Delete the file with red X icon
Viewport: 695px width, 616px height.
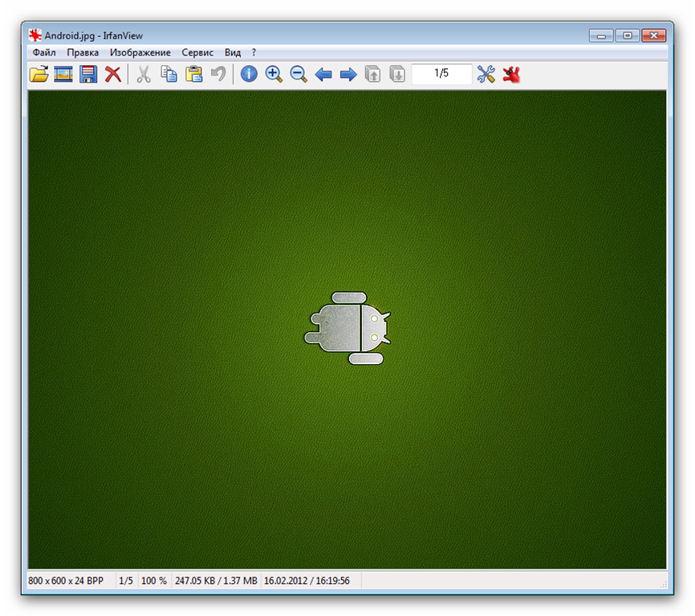[x=113, y=75]
